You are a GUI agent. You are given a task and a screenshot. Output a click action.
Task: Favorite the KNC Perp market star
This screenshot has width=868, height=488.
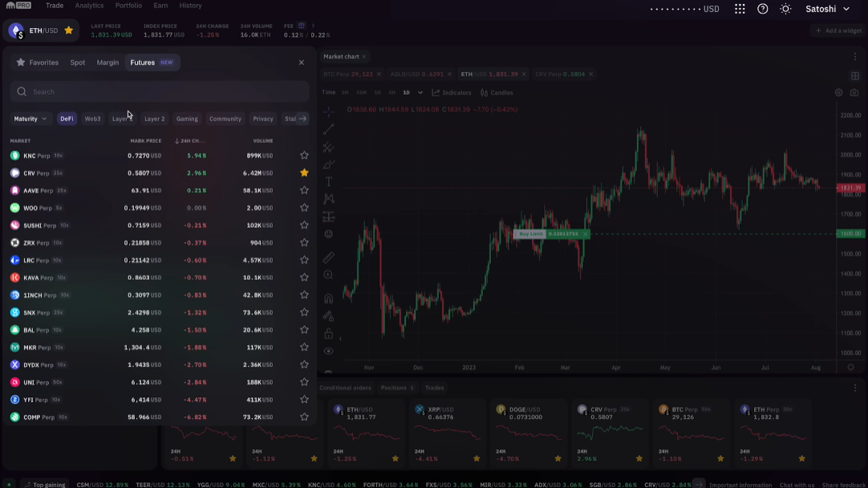[304, 156]
